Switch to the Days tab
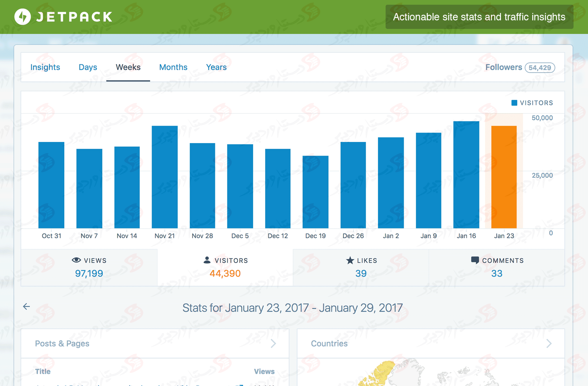Viewport: 588px width, 386px height. point(87,67)
